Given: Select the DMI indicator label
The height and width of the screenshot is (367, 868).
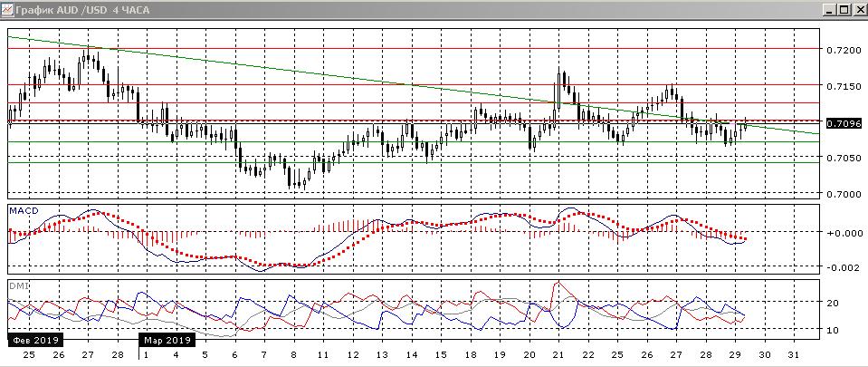Looking at the screenshot, I should [x=17, y=285].
